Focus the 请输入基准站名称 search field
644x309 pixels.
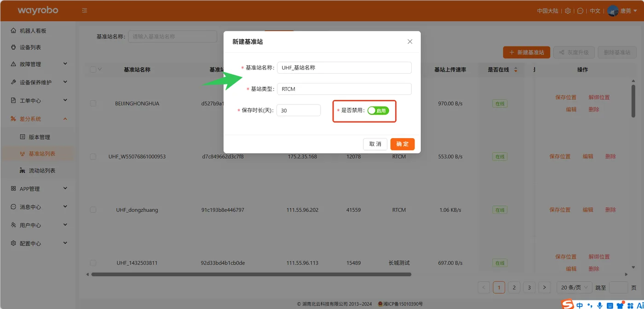[172, 36]
